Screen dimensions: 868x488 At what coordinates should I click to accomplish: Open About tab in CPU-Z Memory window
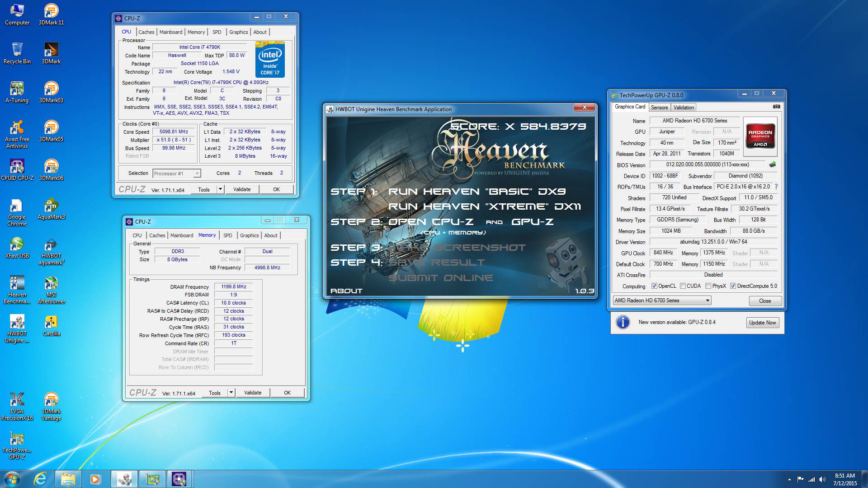271,235
